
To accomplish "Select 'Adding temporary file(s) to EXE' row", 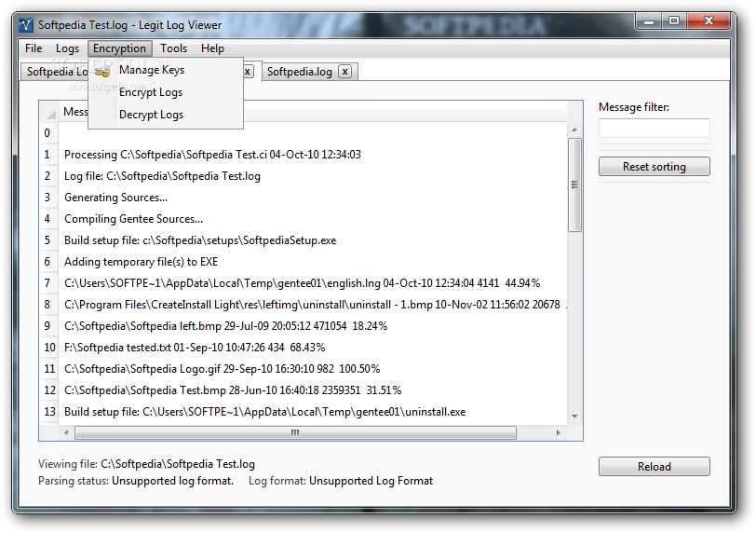I will point(313,262).
